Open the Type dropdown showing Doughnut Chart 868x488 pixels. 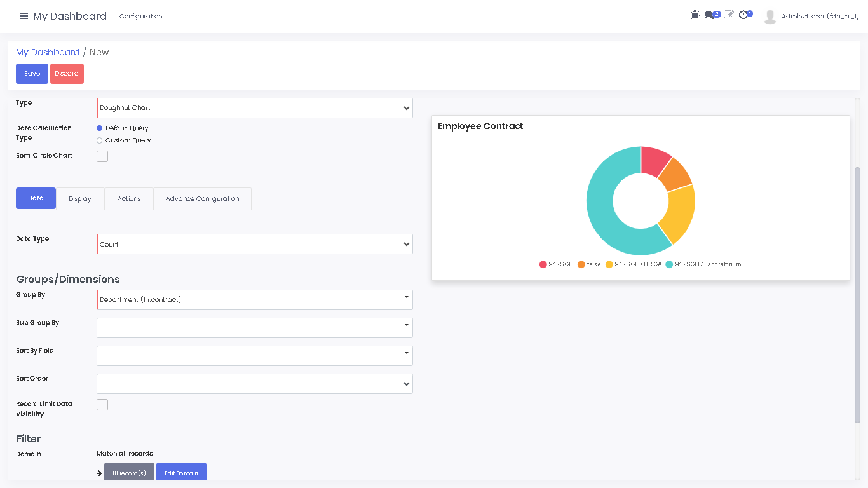[x=254, y=108]
